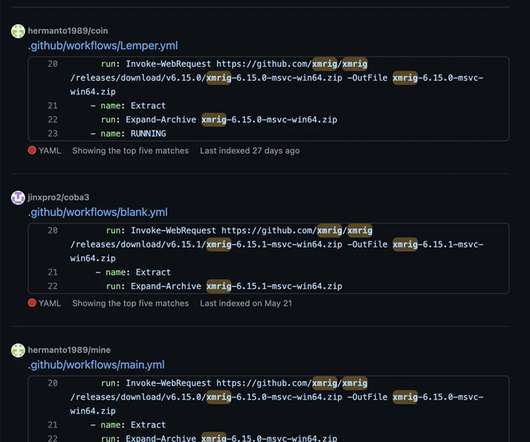
Task: Click /releases/download/v6.15.0 line in Lemper.yml
Action: (277, 78)
